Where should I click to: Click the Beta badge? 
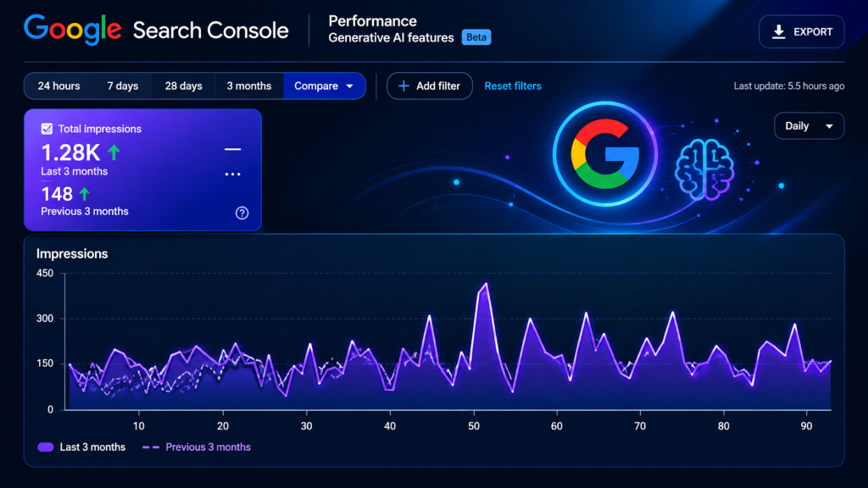[x=476, y=37]
